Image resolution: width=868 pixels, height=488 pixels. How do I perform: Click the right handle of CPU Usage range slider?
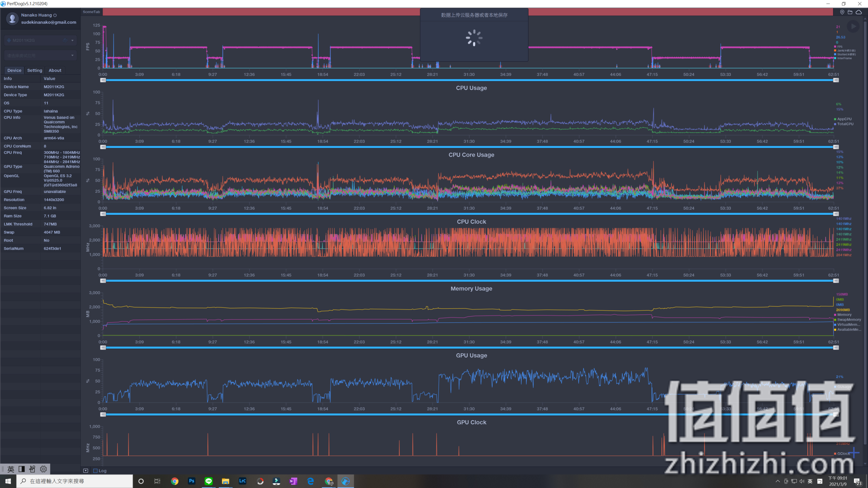pos(836,147)
